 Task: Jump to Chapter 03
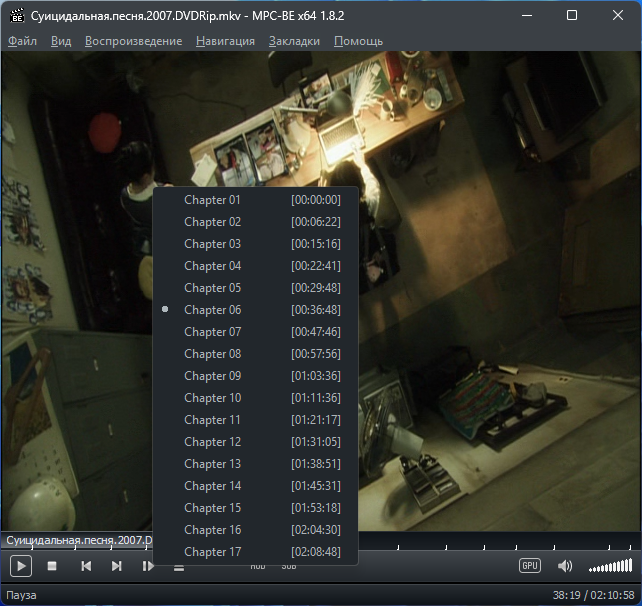pyautogui.click(x=255, y=244)
